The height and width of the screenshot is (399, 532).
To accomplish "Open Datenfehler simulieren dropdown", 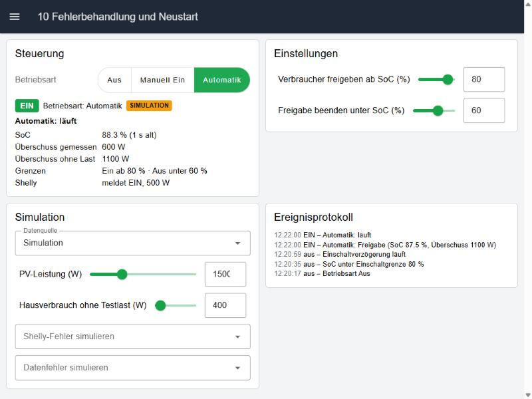I will (x=132, y=368).
